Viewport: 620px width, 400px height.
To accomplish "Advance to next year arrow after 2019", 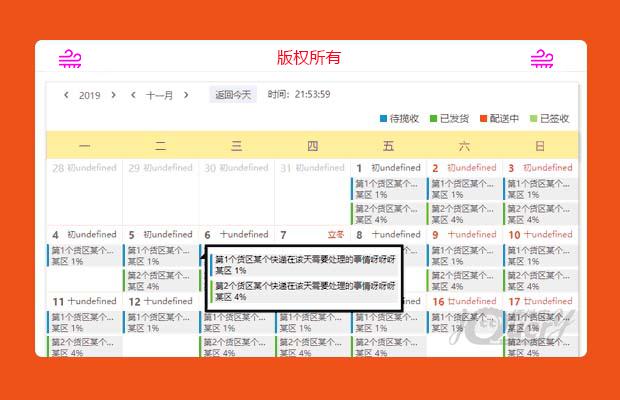I will pos(113,96).
